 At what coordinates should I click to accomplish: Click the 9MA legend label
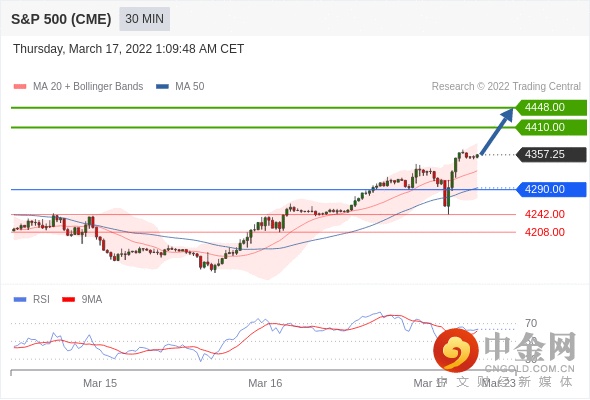92,300
